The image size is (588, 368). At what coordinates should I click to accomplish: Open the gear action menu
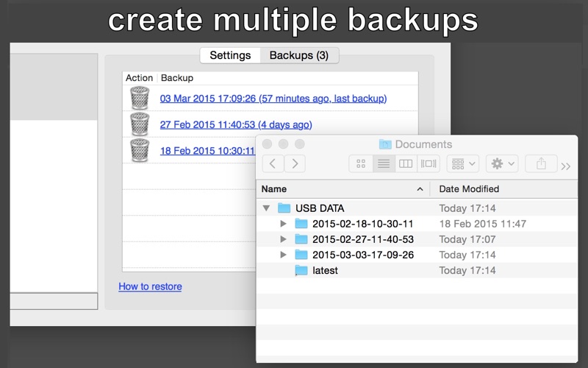pos(502,163)
